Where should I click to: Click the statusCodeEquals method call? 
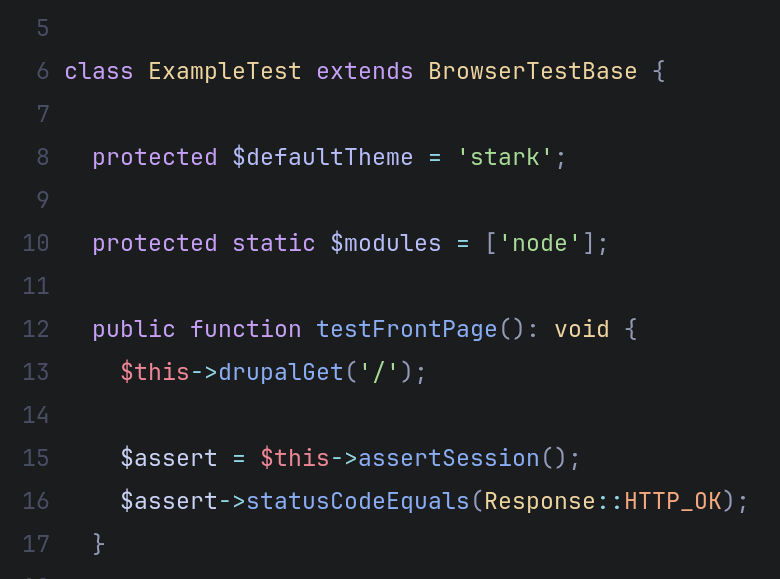(x=357, y=501)
